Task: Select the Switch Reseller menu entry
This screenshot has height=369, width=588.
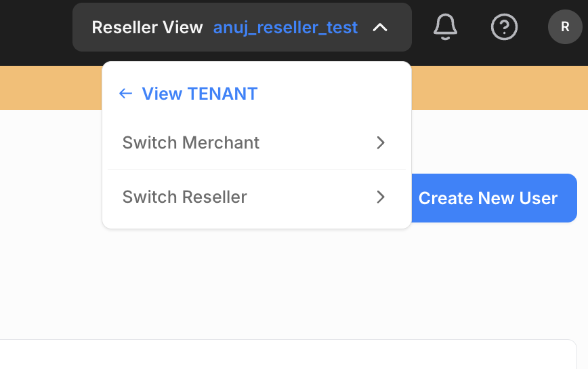Action: (185, 197)
